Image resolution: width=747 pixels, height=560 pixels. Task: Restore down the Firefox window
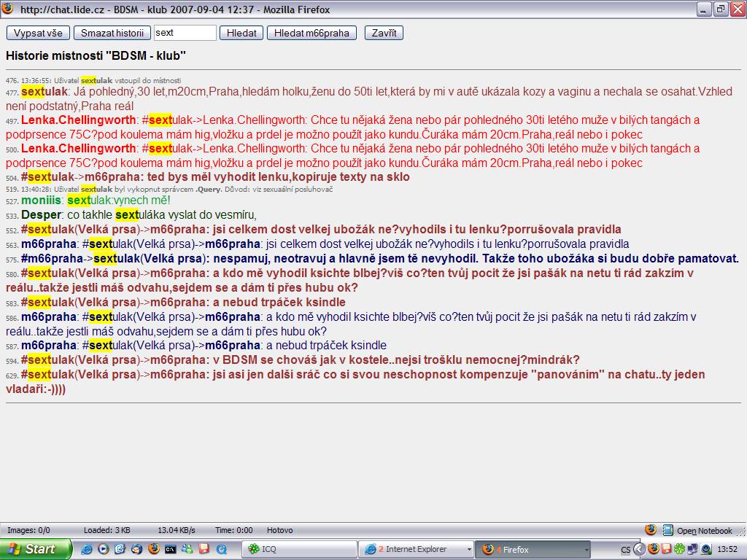[720, 9]
